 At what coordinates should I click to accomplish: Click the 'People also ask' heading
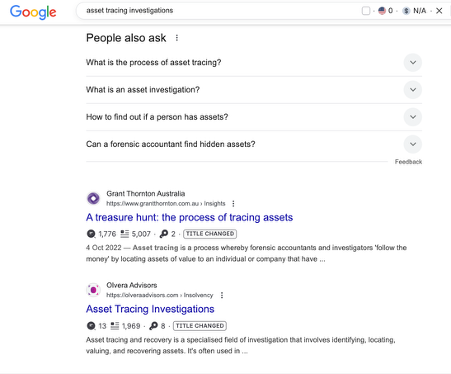(x=126, y=38)
